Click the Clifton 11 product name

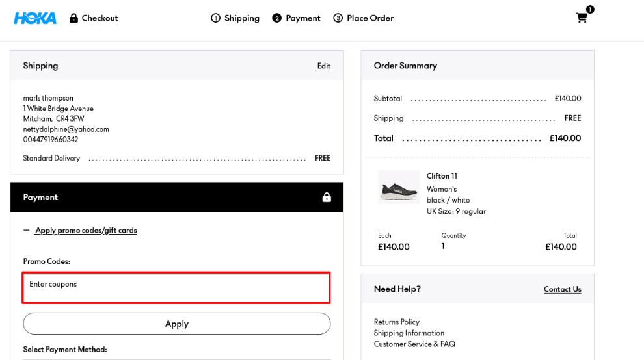point(442,175)
